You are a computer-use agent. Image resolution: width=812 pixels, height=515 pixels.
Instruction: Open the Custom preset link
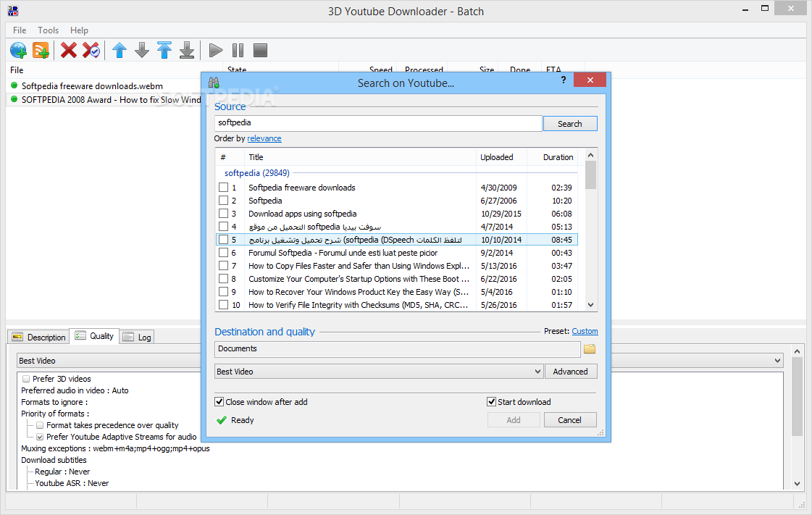(x=585, y=331)
